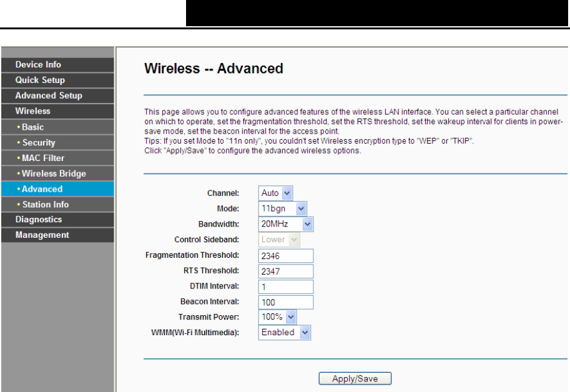Open the Transmit Power dropdown at 100%
The height and width of the screenshot is (392, 570).
tap(277, 317)
